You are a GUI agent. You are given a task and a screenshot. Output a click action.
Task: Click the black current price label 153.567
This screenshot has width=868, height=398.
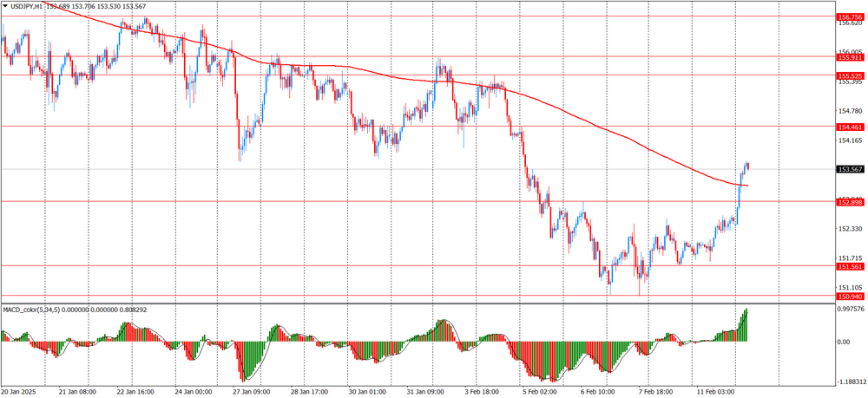(851, 169)
